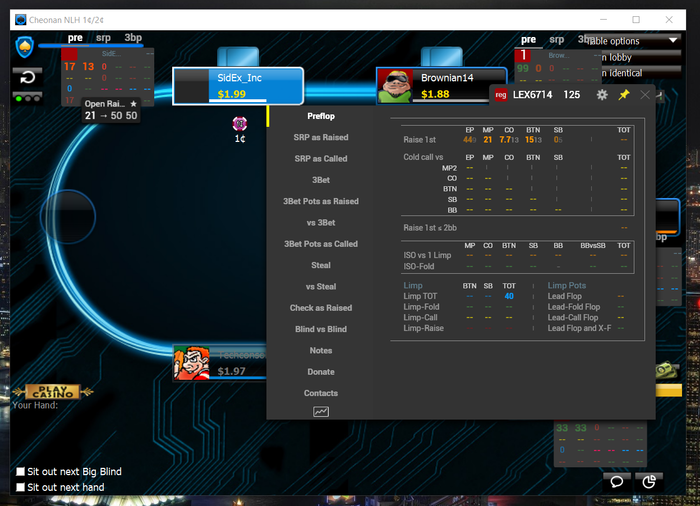Open the Steal section
Screen dimensions: 700x506
point(321,265)
